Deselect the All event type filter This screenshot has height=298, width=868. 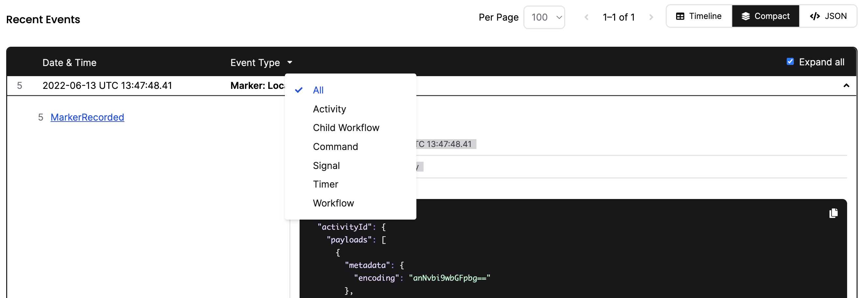pyautogui.click(x=318, y=90)
